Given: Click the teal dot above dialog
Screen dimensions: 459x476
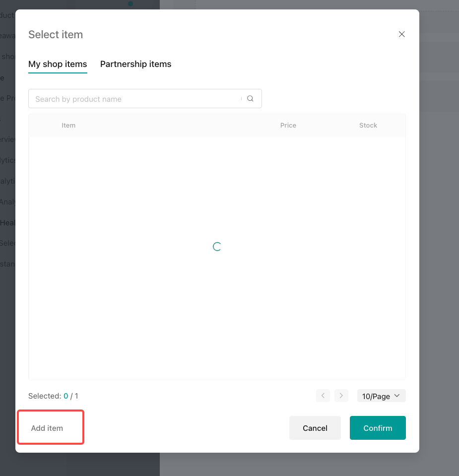Looking at the screenshot, I should tap(131, 3).
